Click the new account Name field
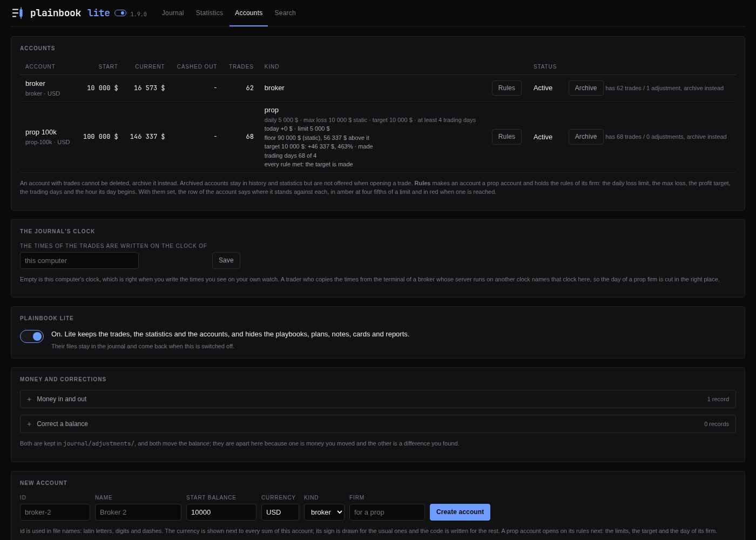This screenshot has height=540, width=756. [x=138, y=512]
